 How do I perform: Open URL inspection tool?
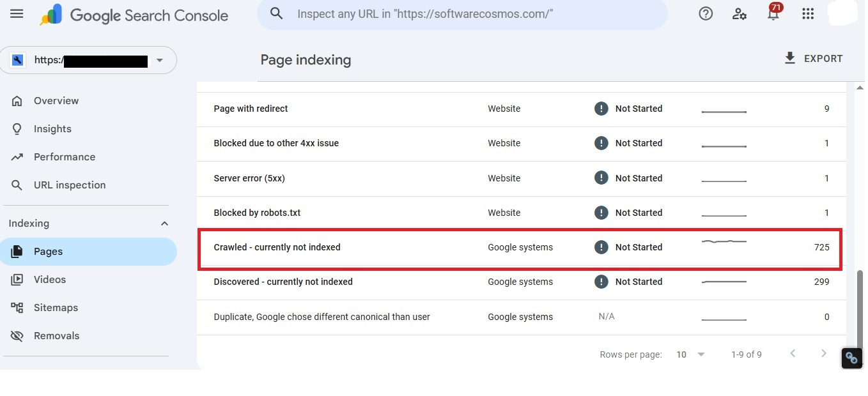tap(89, 185)
